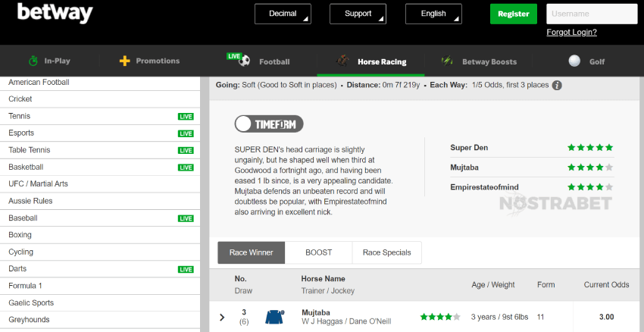Bet on Mujtaba at odds 3.00
644x332 pixels.
coord(606,317)
